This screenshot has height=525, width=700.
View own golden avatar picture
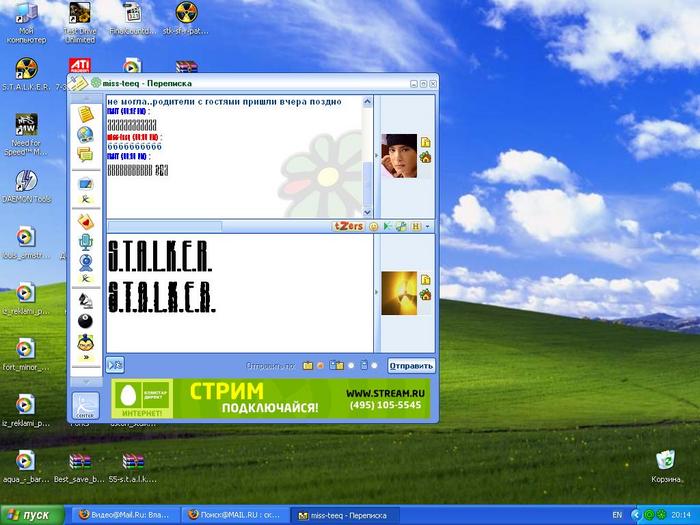pos(399,293)
